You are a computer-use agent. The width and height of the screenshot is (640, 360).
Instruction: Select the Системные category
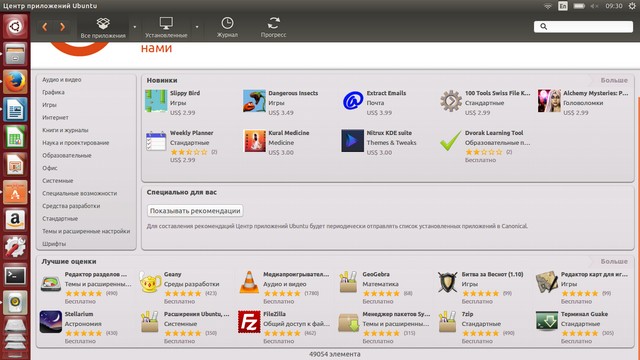click(x=58, y=181)
